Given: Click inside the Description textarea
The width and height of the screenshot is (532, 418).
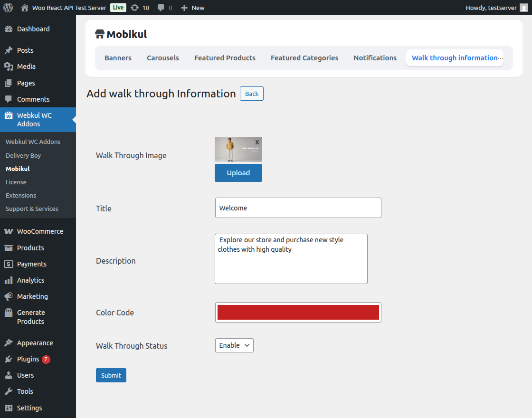Looking at the screenshot, I should pyautogui.click(x=291, y=259).
